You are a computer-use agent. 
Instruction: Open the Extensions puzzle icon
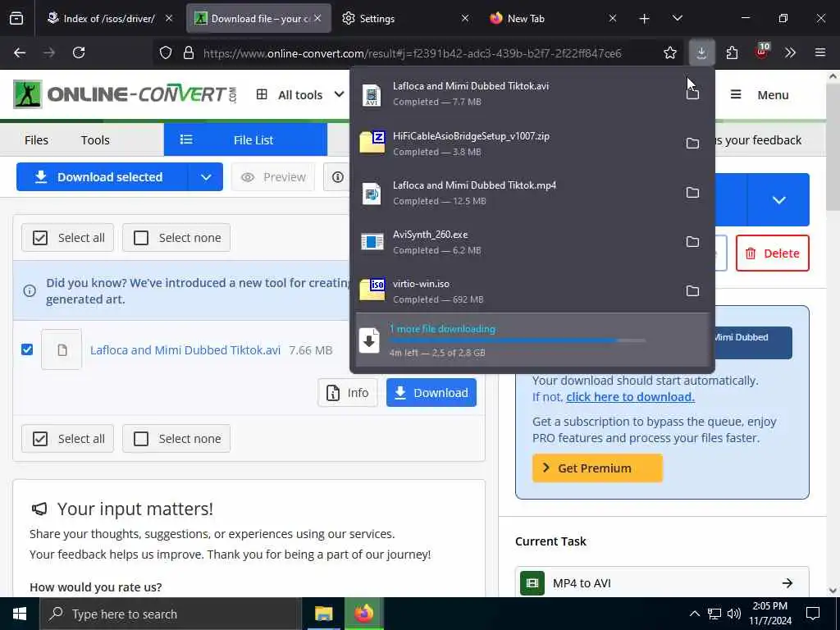point(732,52)
